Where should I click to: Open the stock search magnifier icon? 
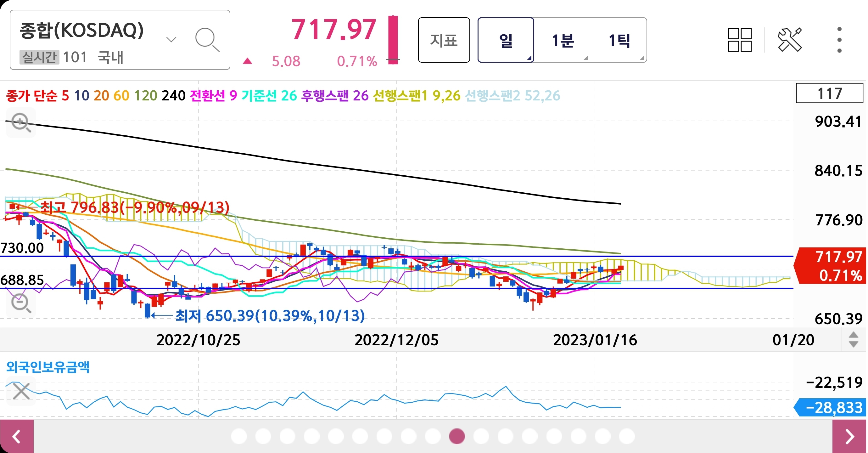pos(207,40)
